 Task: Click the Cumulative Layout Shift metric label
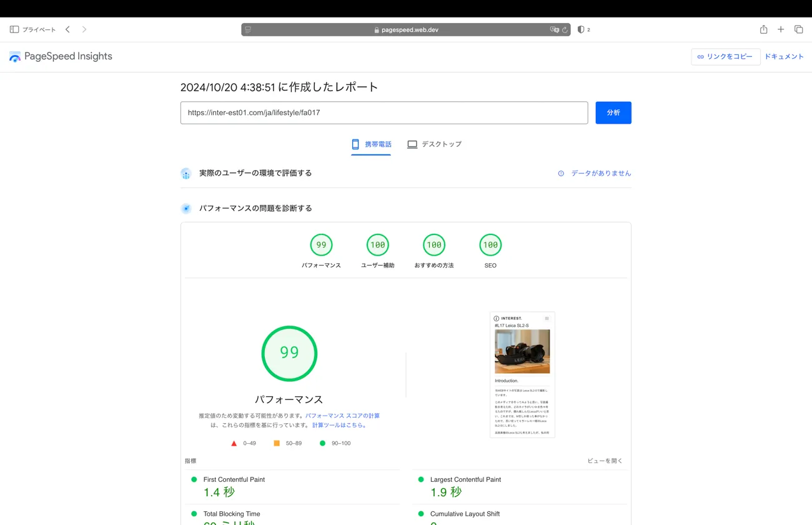[465, 514]
